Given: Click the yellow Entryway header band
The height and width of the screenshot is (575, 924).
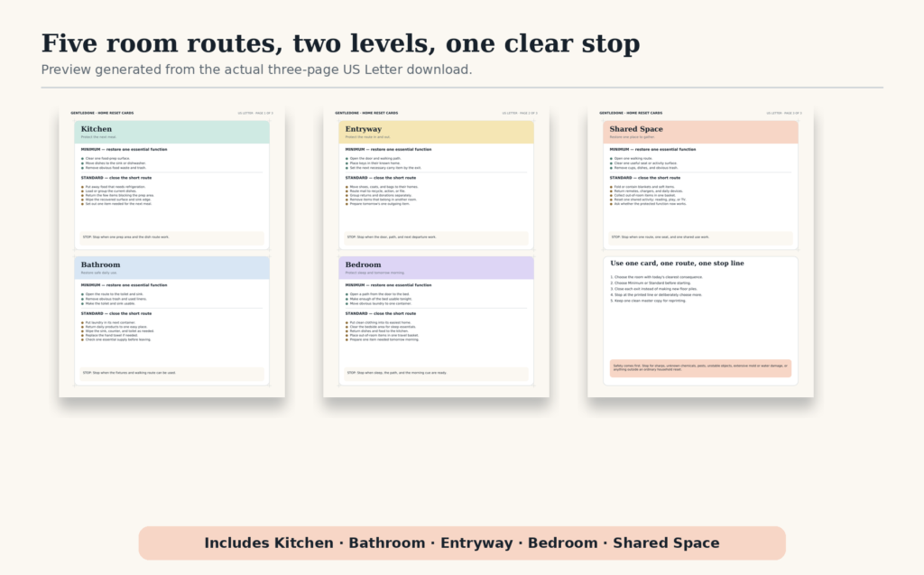Looking at the screenshot, I should click(436, 132).
